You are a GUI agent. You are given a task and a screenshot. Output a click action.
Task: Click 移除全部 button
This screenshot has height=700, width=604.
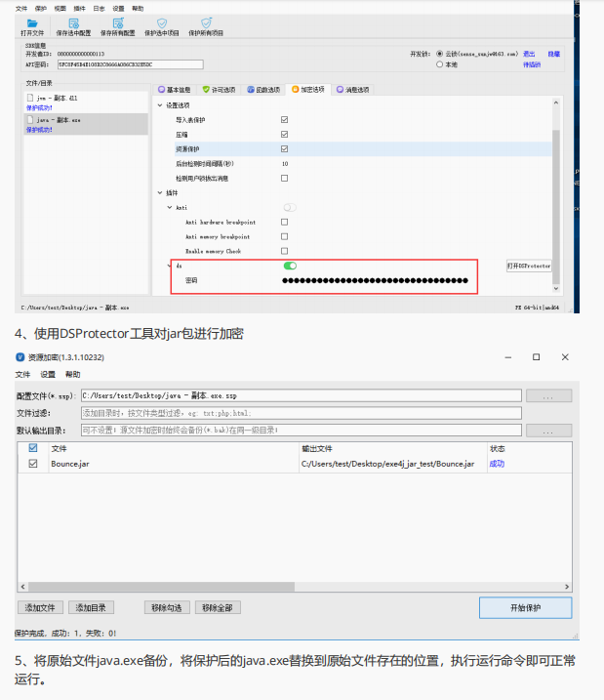click(x=218, y=607)
